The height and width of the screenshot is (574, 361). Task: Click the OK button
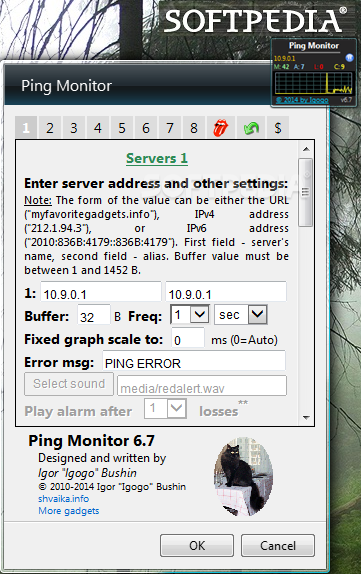[197, 545]
